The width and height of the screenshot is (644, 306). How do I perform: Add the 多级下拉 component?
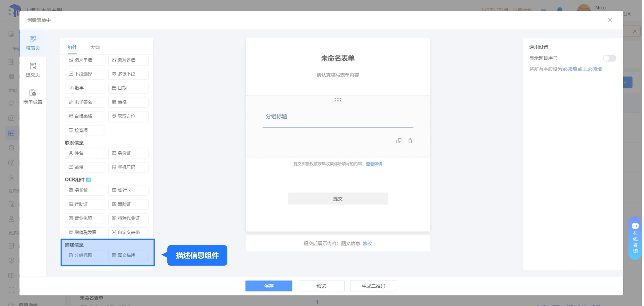(128, 74)
